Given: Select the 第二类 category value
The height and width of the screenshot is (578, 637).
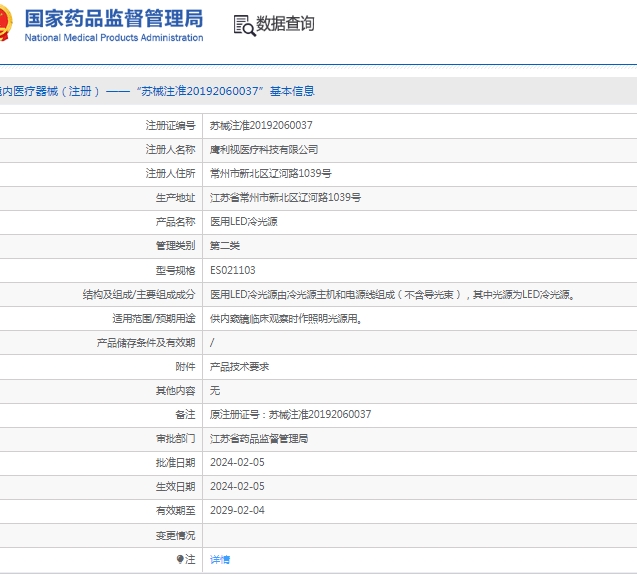Looking at the screenshot, I should [x=225, y=246].
